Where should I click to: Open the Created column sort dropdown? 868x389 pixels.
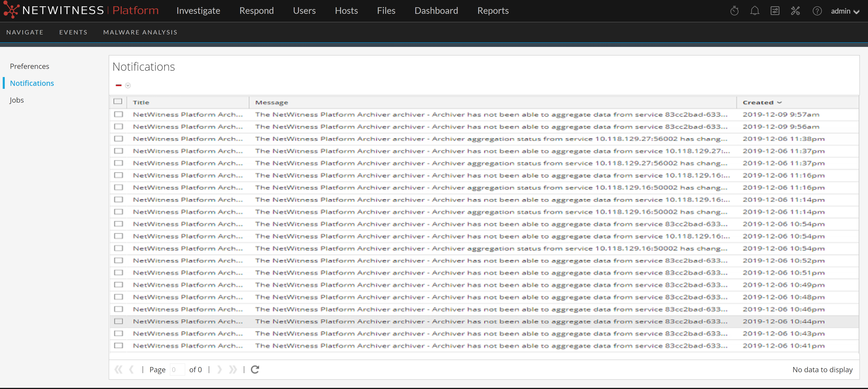click(779, 102)
